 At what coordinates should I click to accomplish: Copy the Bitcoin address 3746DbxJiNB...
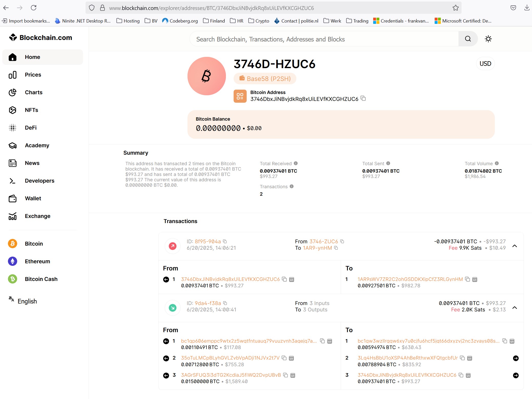coord(363,99)
